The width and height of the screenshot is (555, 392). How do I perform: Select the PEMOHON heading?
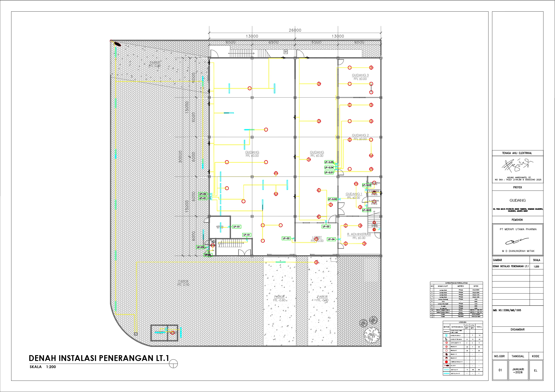[x=517, y=220]
